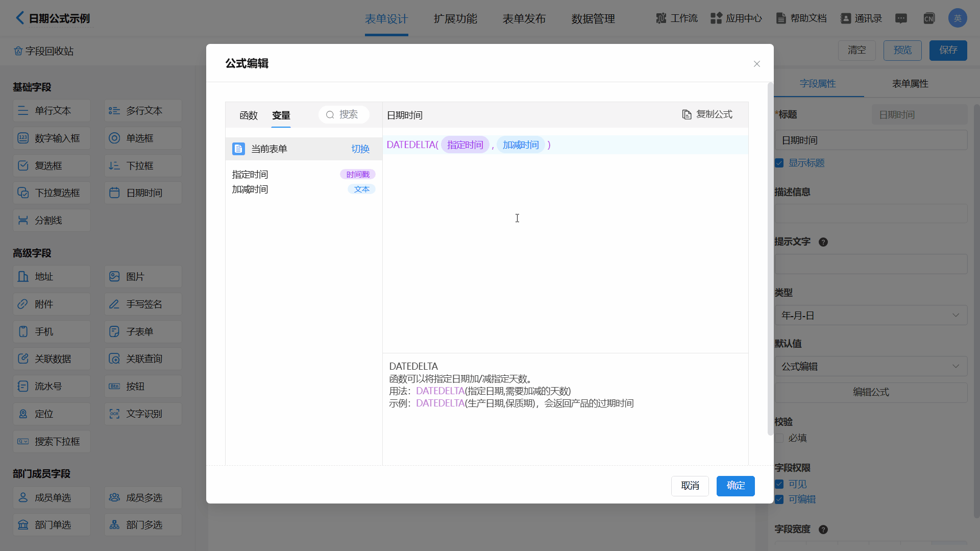This screenshot has height=551, width=980.
Task: Click the 切换 link for current form
Action: 360,149
